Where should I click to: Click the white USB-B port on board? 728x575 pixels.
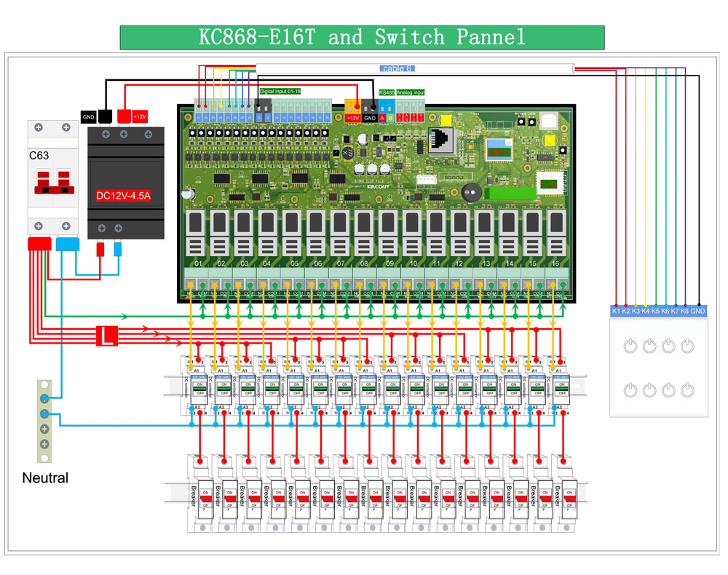(x=550, y=120)
